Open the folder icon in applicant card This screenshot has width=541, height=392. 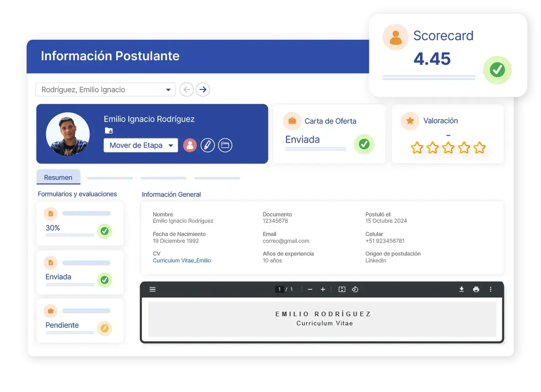(x=225, y=146)
